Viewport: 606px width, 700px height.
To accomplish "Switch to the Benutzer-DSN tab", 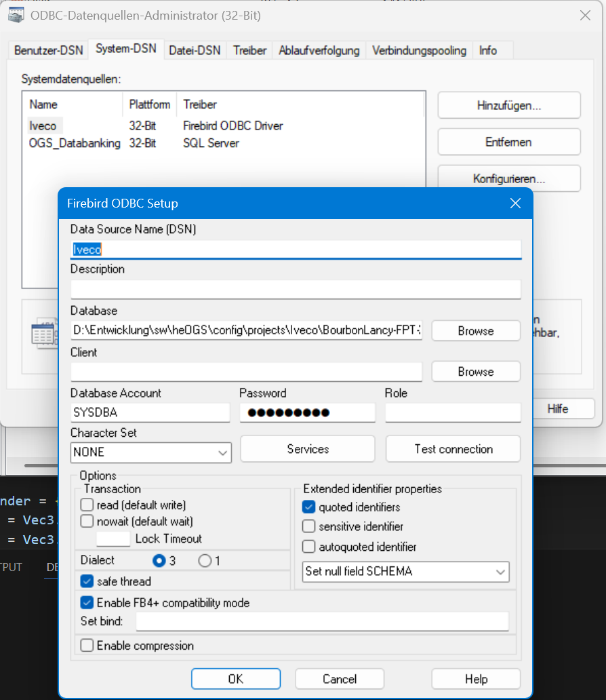I will click(x=49, y=50).
